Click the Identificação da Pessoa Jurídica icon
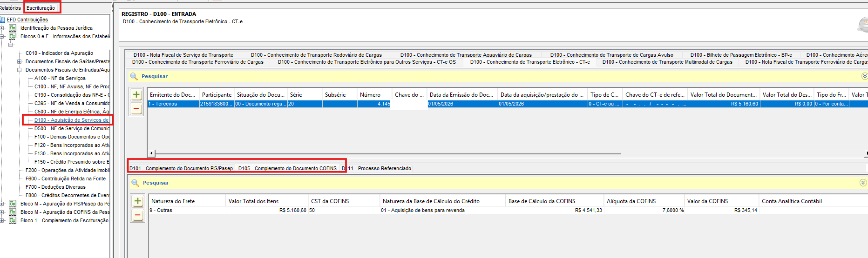868x258 pixels. click(x=13, y=28)
